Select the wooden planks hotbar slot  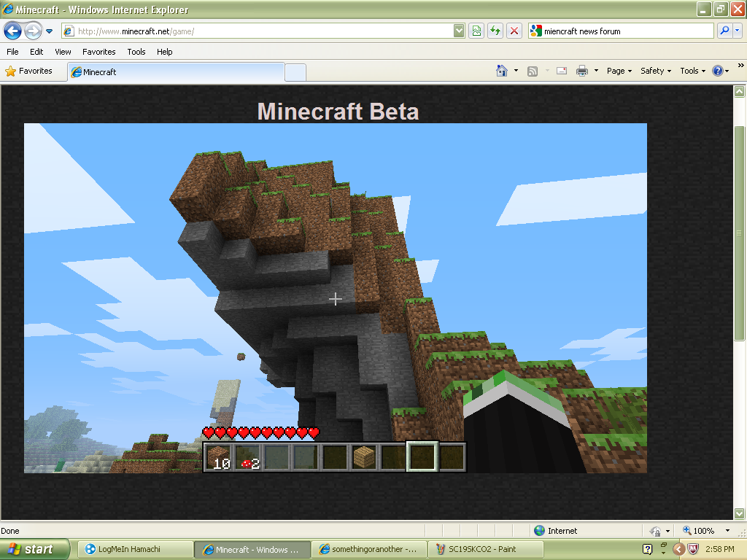364,457
